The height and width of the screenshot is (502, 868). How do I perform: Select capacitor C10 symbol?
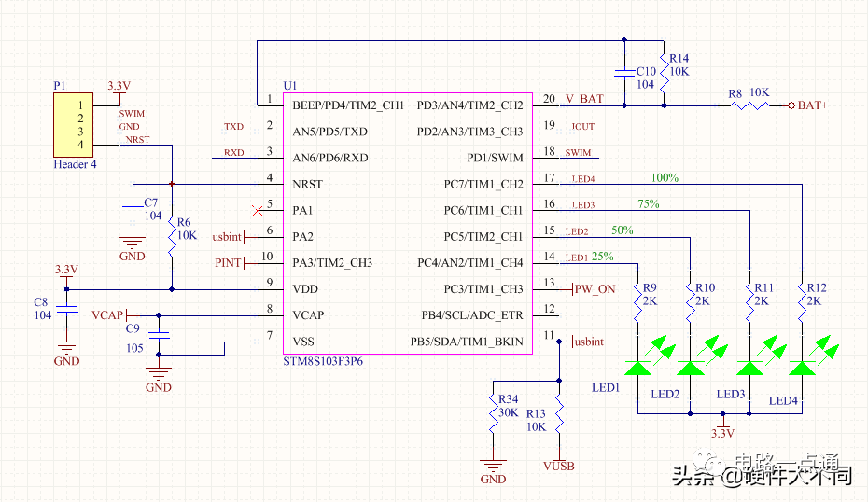623,72
